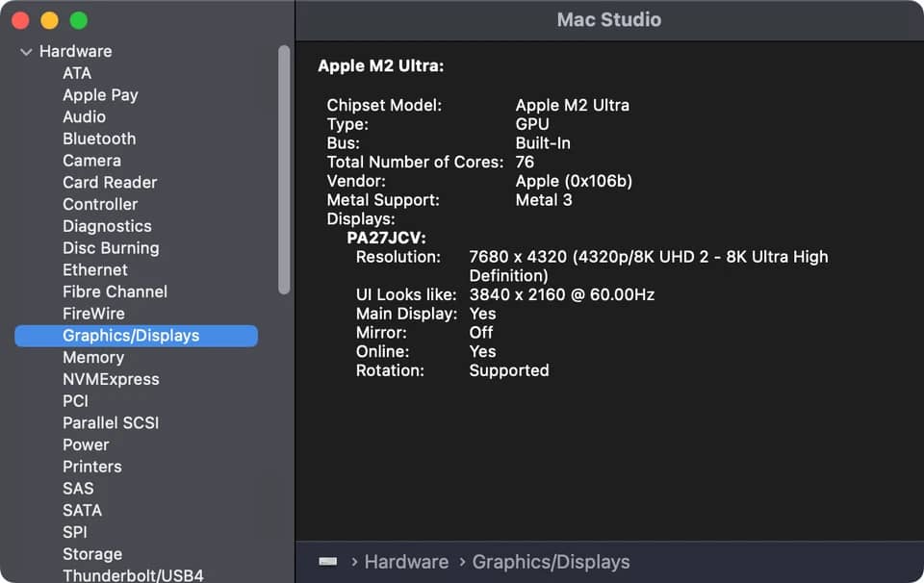Click the Chipset Model value Apple M2 Ultra
The height and width of the screenshot is (583, 924).
572,106
